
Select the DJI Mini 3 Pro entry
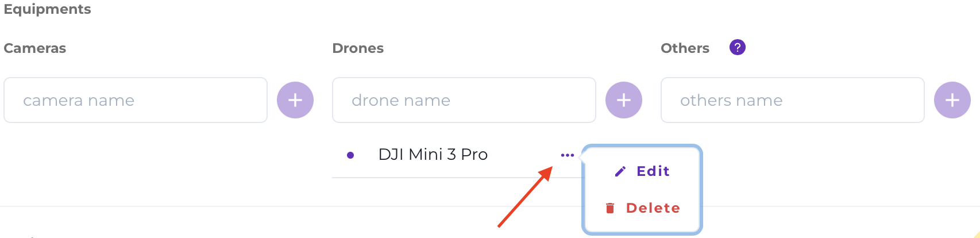coord(433,155)
